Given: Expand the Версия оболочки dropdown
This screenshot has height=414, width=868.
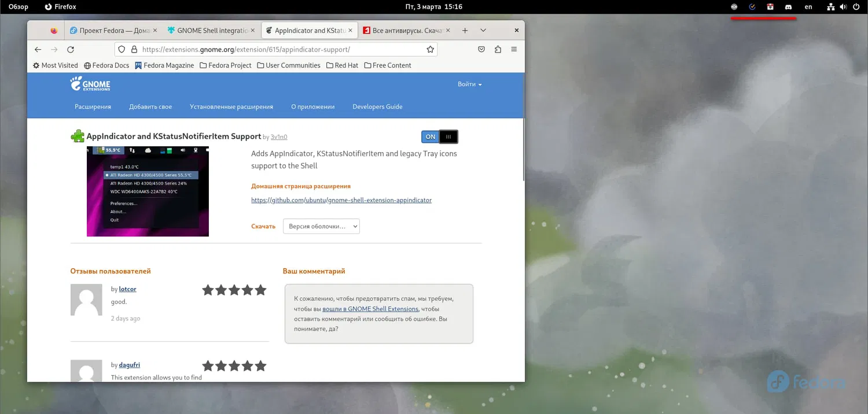Looking at the screenshot, I should pos(321,226).
